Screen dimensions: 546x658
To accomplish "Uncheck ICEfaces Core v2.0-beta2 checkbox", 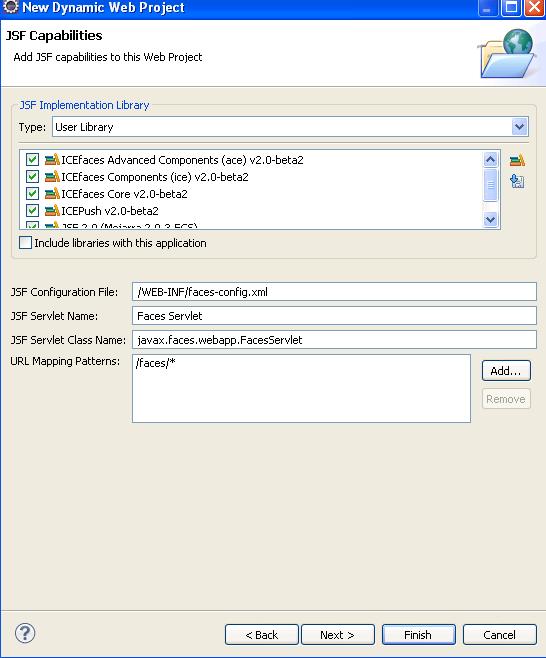I will (x=32, y=193).
